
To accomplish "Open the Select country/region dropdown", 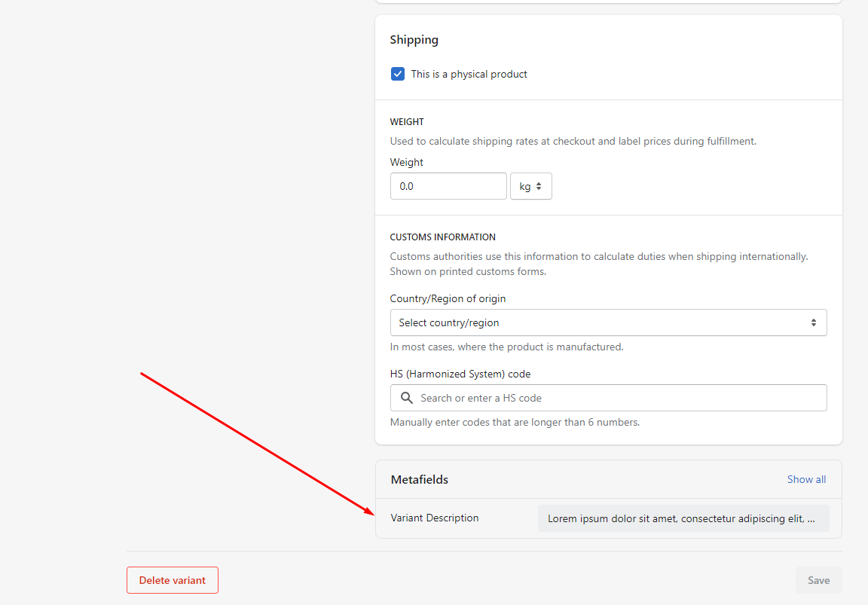I will click(607, 322).
